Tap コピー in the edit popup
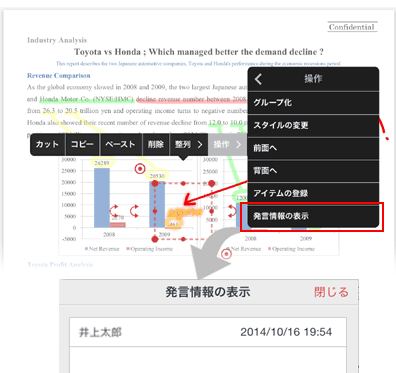The image size is (396, 373). pyautogui.click(x=82, y=144)
